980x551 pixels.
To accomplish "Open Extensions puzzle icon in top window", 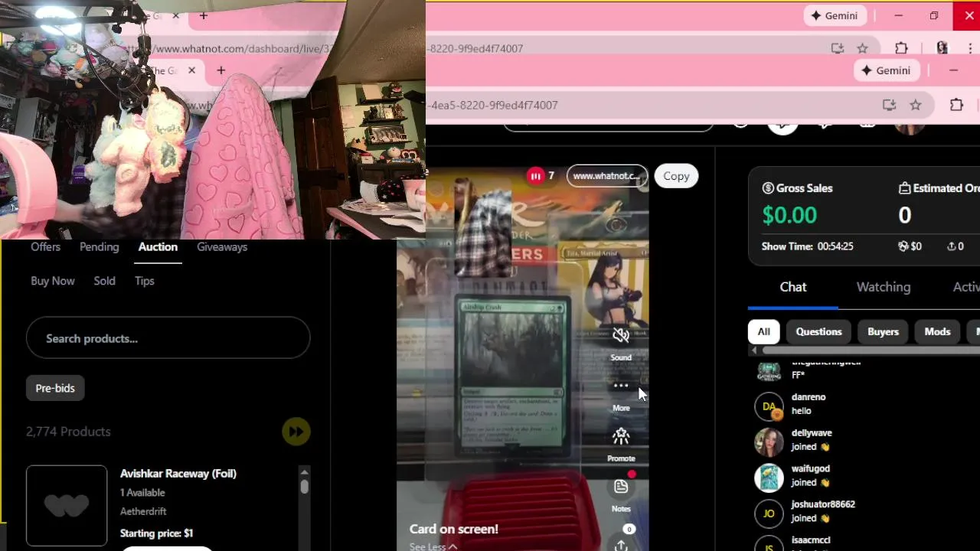I will (901, 48).
